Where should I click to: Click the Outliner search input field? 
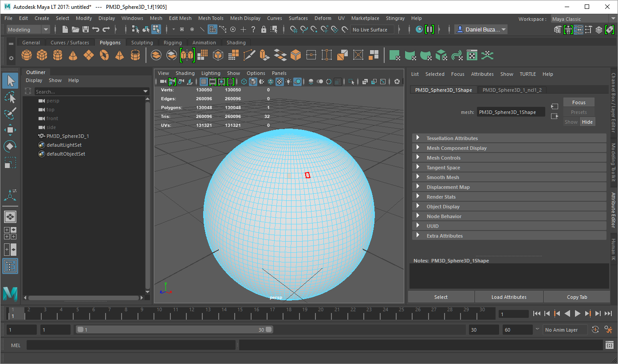coord(88,92)
